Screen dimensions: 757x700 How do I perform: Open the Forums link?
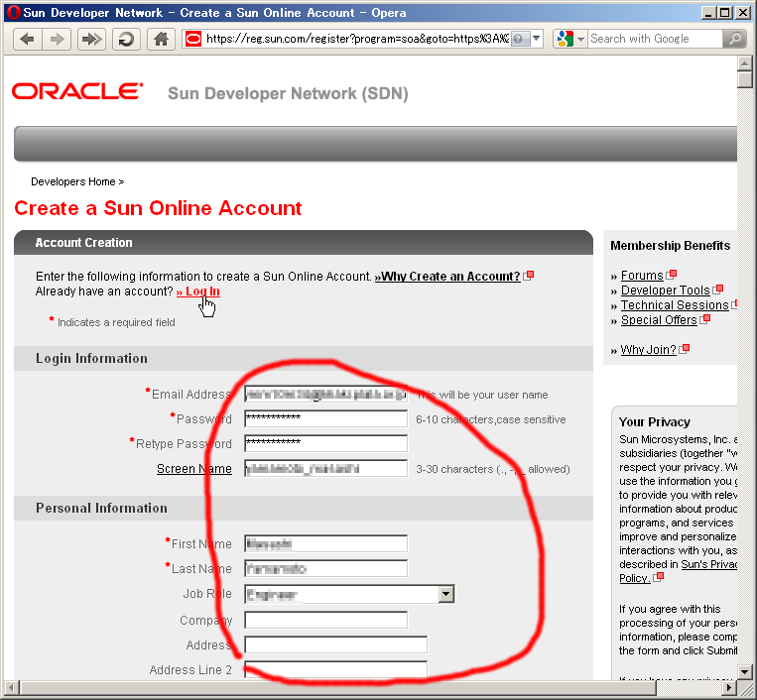tap(642, 276)
